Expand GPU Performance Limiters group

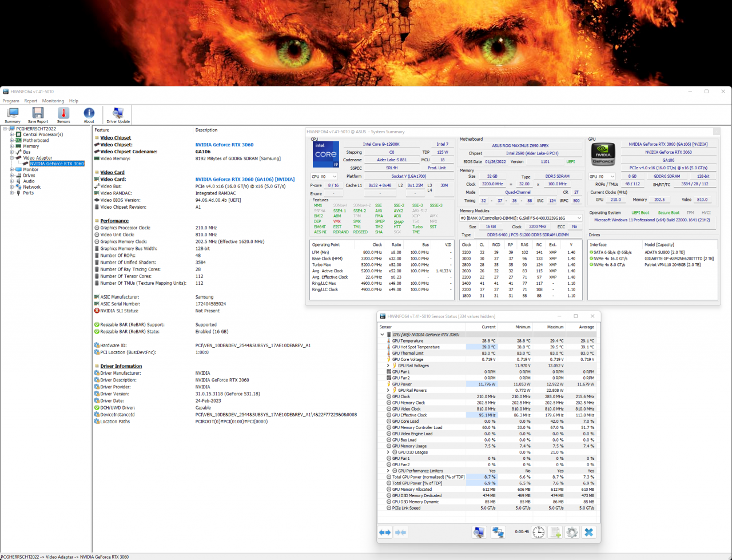click(388, 471)
